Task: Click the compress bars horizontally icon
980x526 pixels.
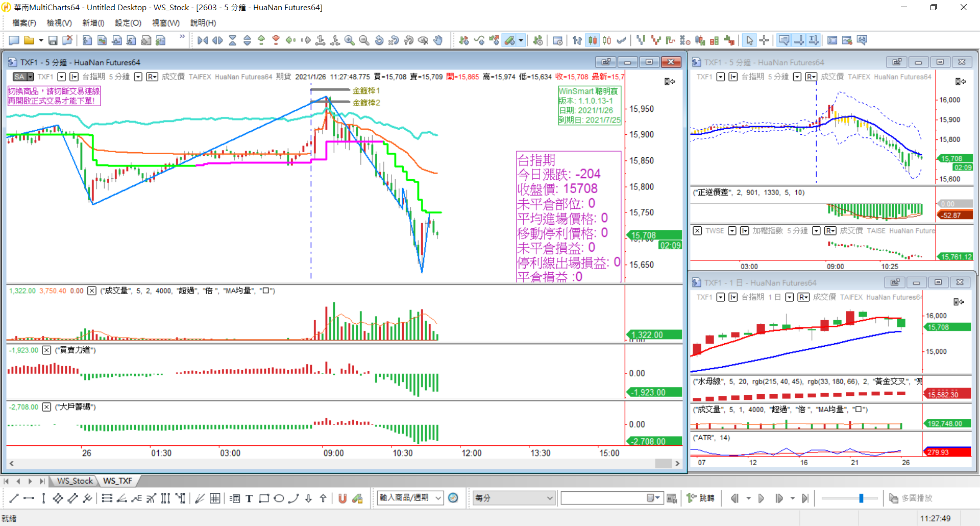Action: (203, 40)
